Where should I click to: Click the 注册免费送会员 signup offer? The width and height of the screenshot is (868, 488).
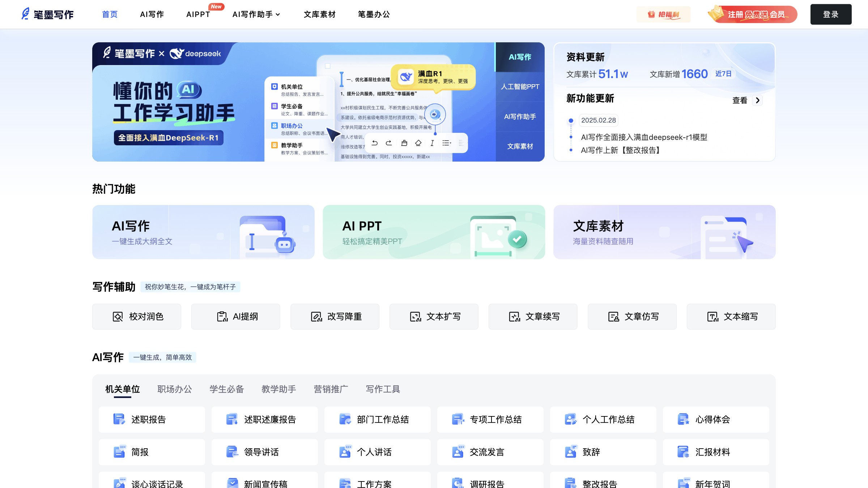[x=754, y=14]
